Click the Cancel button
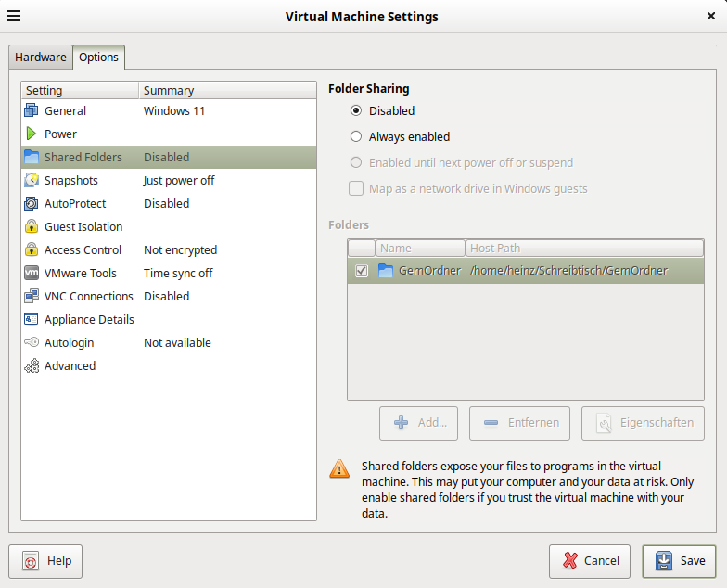The image size is (727, 588). point(589,560)
